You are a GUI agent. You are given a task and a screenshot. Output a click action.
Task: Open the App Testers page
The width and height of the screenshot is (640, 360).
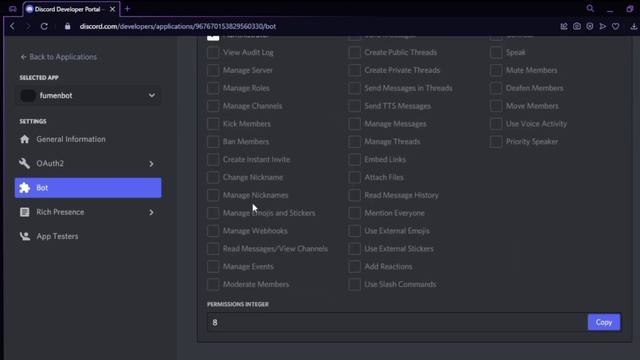[88, 236]
